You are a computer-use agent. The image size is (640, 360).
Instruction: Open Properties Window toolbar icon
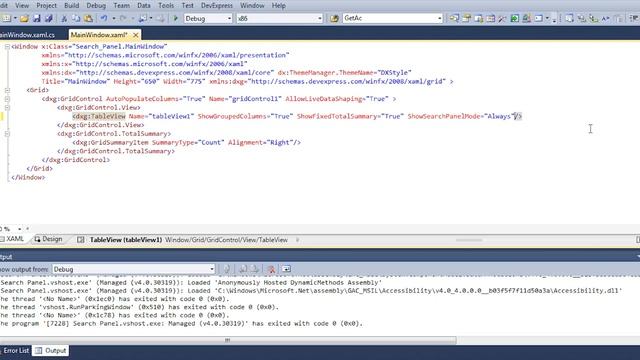pos(467,18)
